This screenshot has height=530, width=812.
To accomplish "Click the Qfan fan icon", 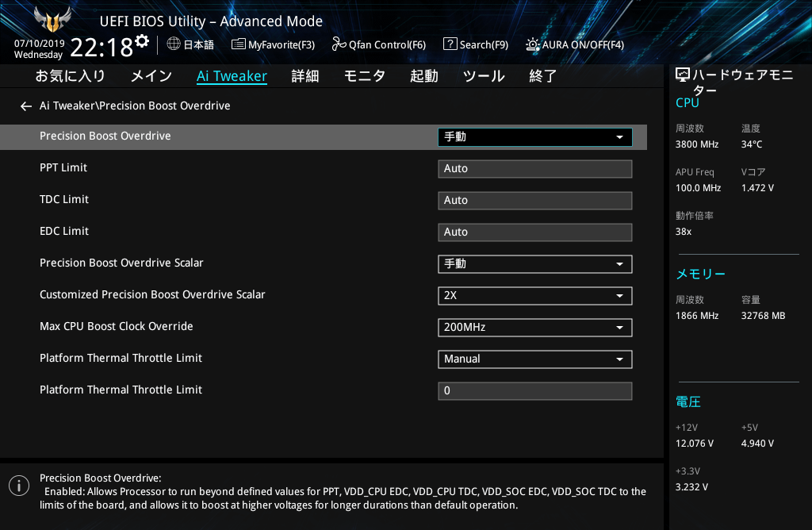I will point(339,44).
